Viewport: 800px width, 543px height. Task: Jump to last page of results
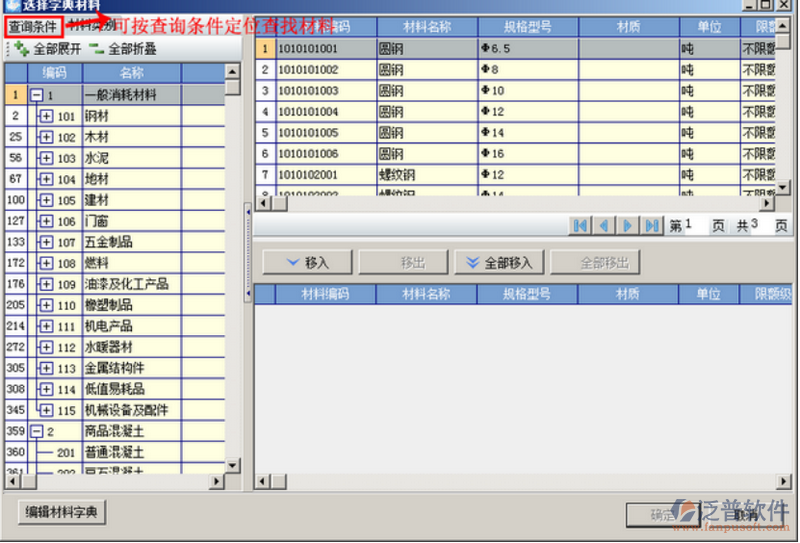pos(652,226)
